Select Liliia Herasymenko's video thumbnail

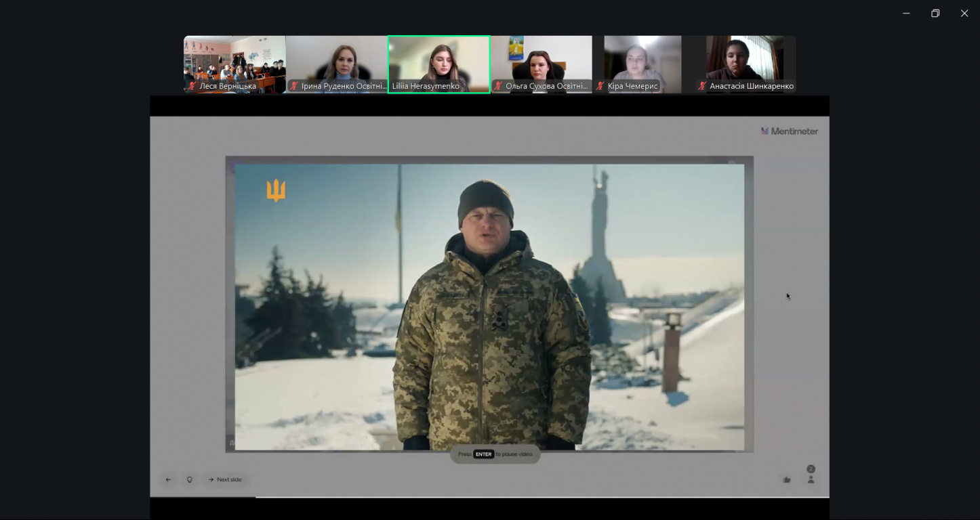pos(438,61)
